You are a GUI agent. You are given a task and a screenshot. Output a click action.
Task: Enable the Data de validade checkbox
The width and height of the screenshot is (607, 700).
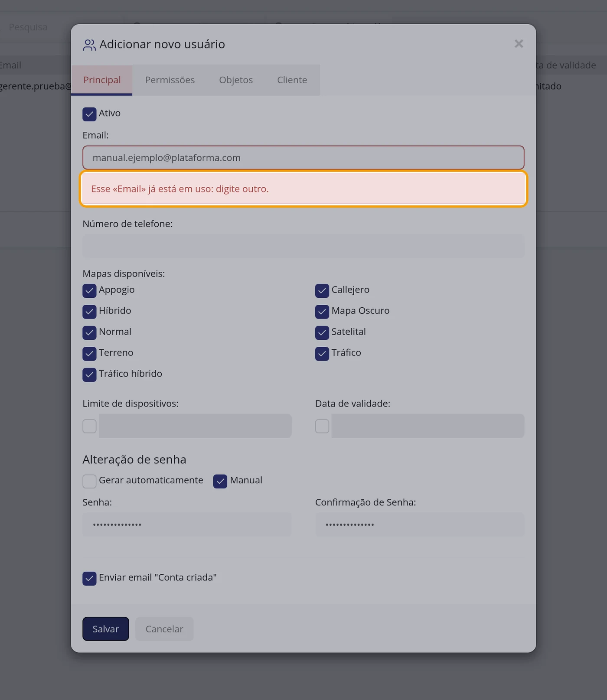tap(322, 426)
